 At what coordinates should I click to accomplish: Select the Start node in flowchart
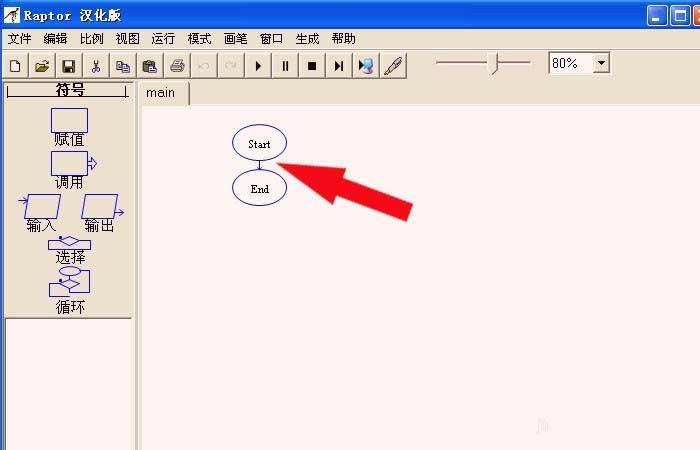[x=259, y=142]
